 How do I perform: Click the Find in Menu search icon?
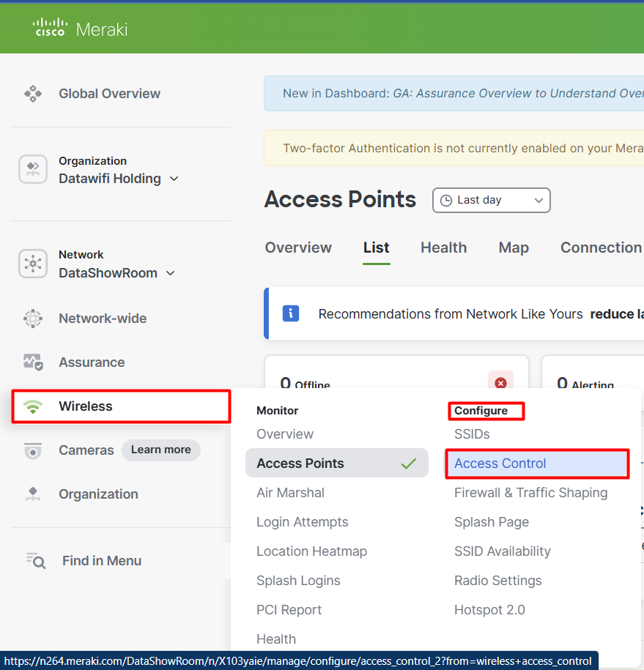36,561
